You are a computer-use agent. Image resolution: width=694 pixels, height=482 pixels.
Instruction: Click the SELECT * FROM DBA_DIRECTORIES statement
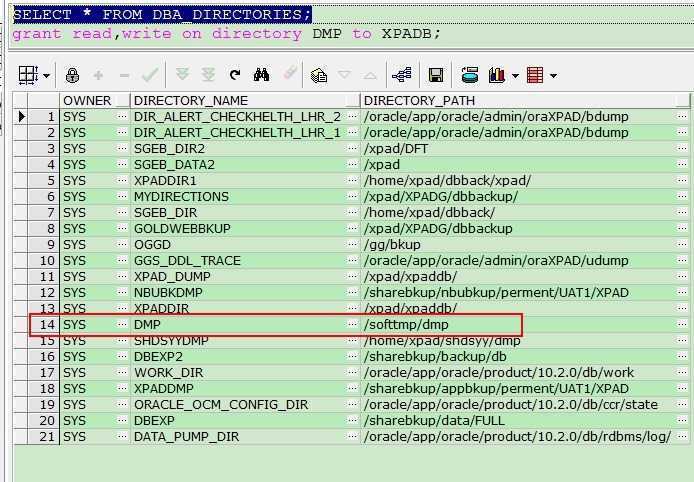162,15
